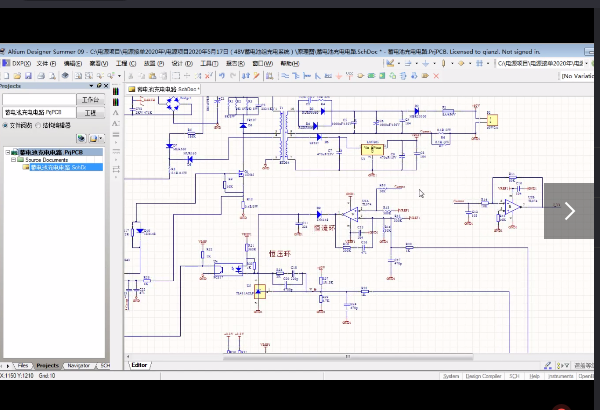Open the 工具 (T) menu
Screen dimensions: 600x410
click(x=209, y=63)
